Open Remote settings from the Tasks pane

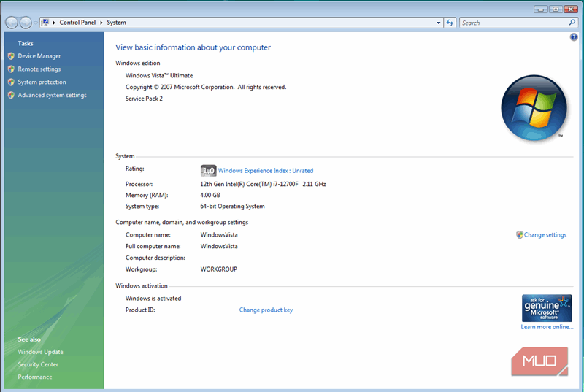pos(39,69)
